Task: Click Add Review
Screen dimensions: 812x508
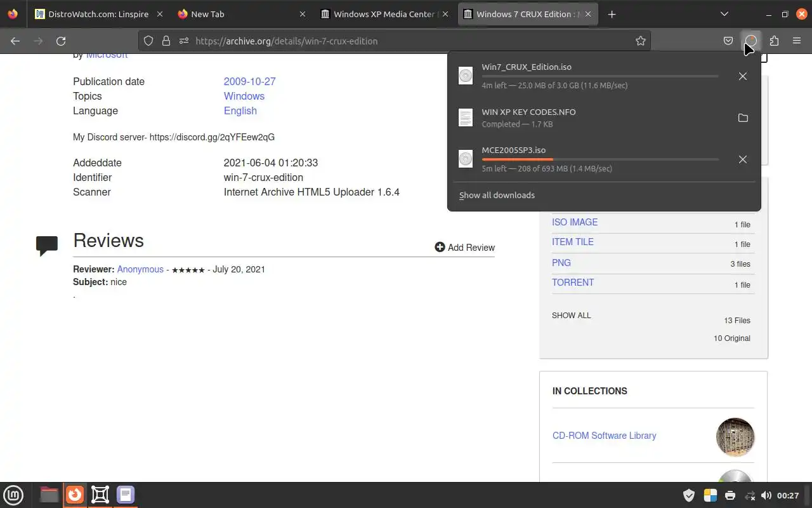Action: click(x=464, y=247)
